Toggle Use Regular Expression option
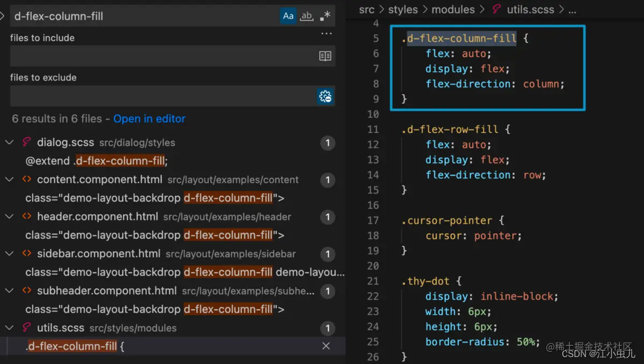 [x=325, y=16]
